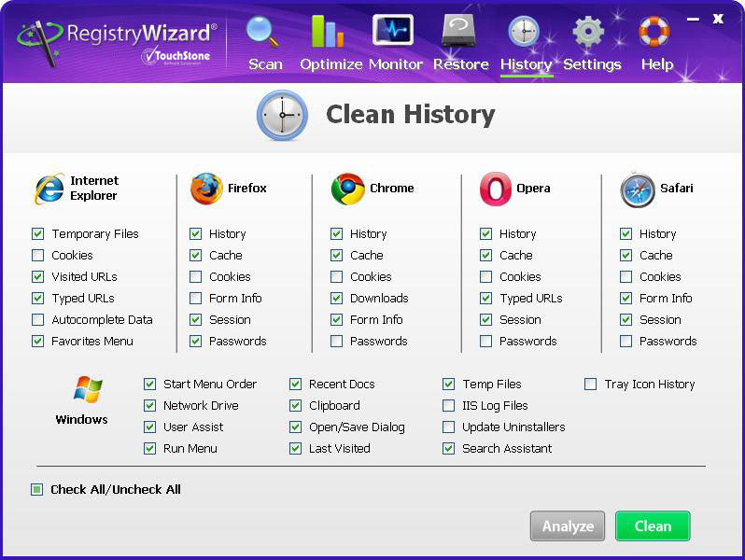Click the green Clean button
745x560 pixels.
pyautogui.click(x=653, y=525)
